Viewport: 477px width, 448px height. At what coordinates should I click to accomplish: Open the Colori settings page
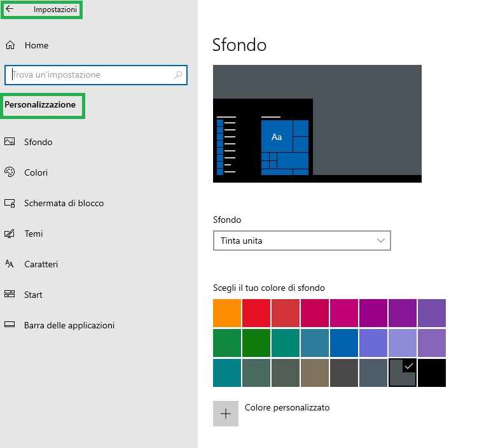pos(36,172)
